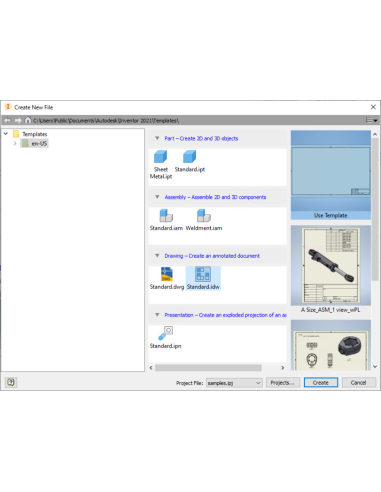The width and height of the screenshot is (381, 492).
Task: Select the en-US folder
Action: 35,143
